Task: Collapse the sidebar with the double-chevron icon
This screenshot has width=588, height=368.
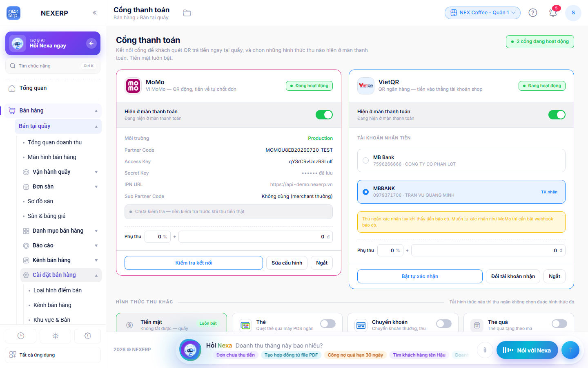Action: pyautogui.click(x=95, y=13)
